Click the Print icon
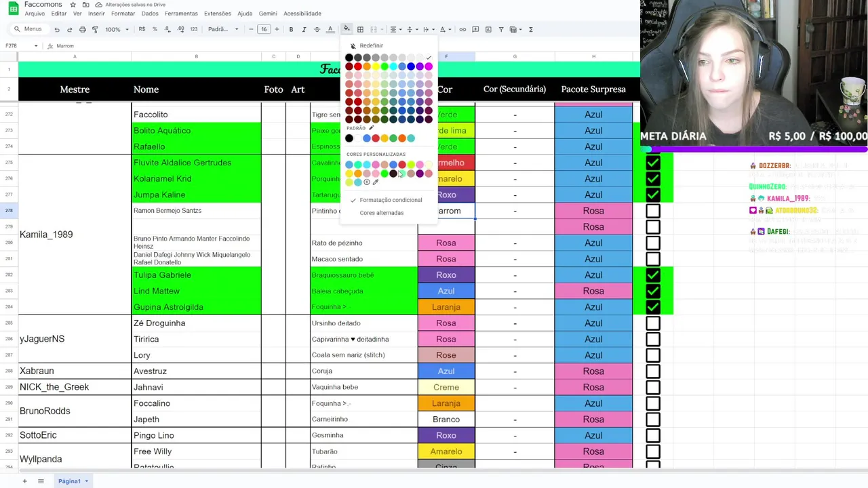 [x=82, y=29]
